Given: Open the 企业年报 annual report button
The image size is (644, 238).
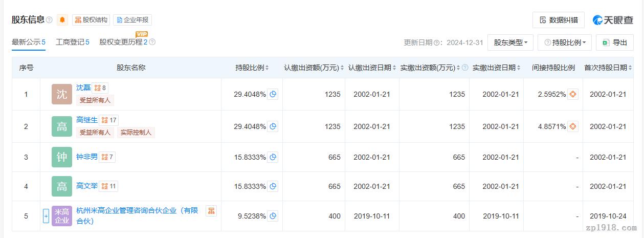Looking at the screenshot, I should click(x=132, y=20).
